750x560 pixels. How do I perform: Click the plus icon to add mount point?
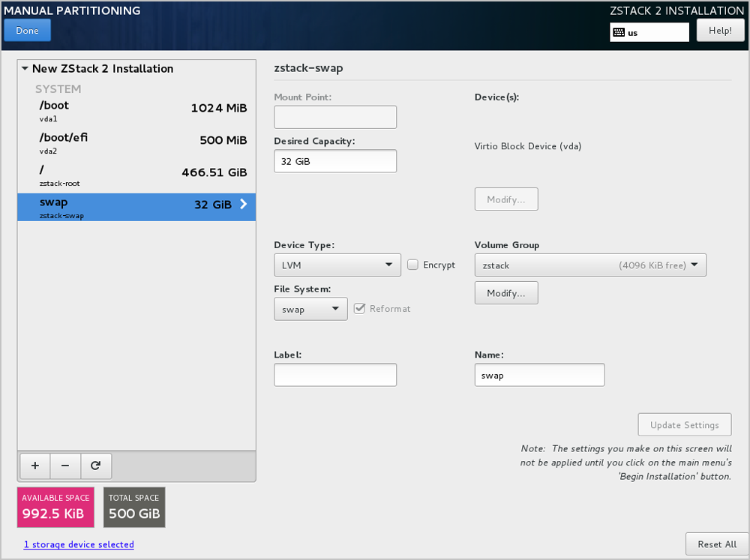[x=34, y=466]
